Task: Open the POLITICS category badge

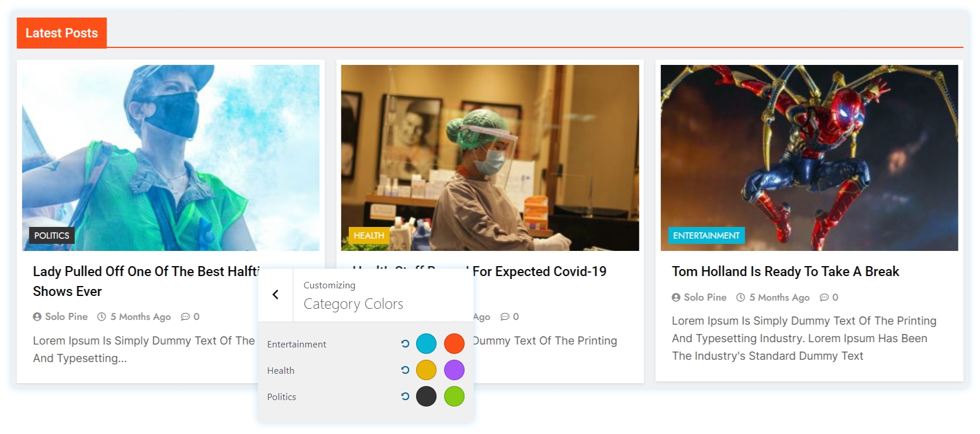Action: [x=52, y=236]
